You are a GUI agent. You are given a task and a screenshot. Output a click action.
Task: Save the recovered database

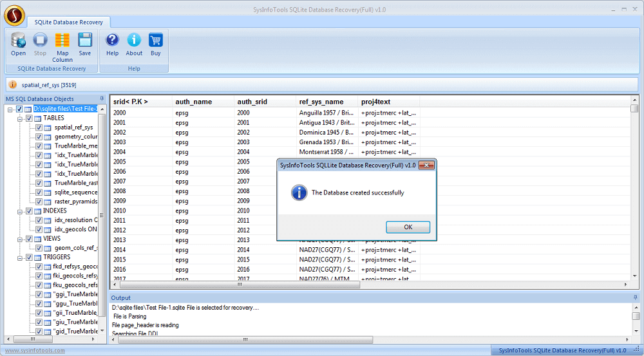point(84,41)
